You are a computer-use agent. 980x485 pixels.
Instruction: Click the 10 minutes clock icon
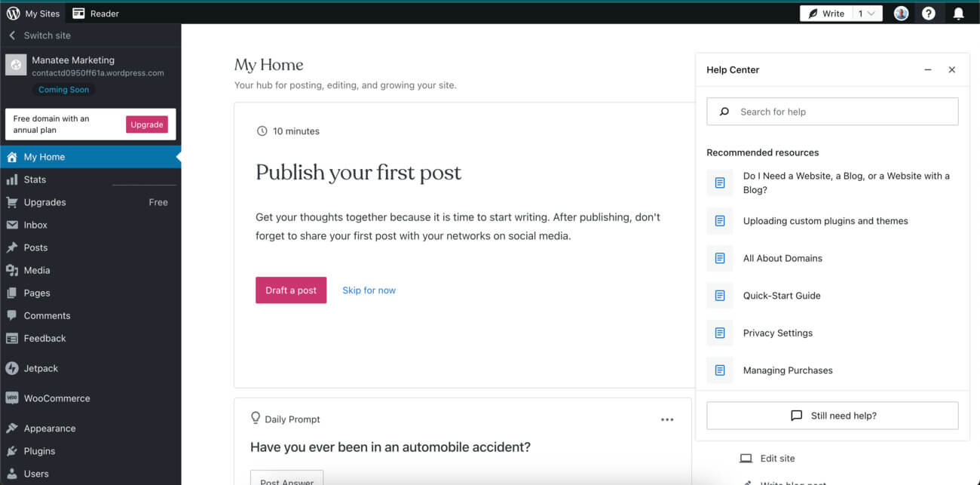(x=262, y=131)
